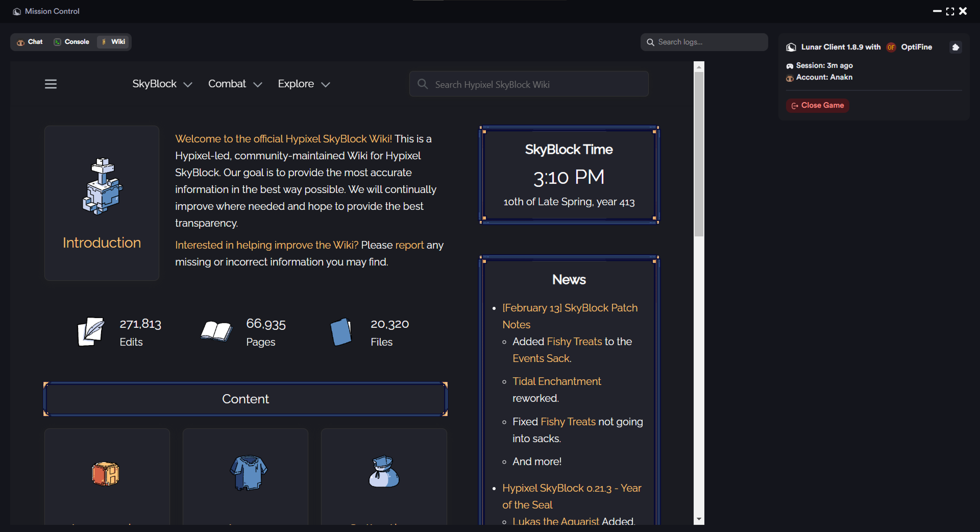Click the Lunar Client logo icon
This screenshot has height=532, width=980.
click(791, 47)
